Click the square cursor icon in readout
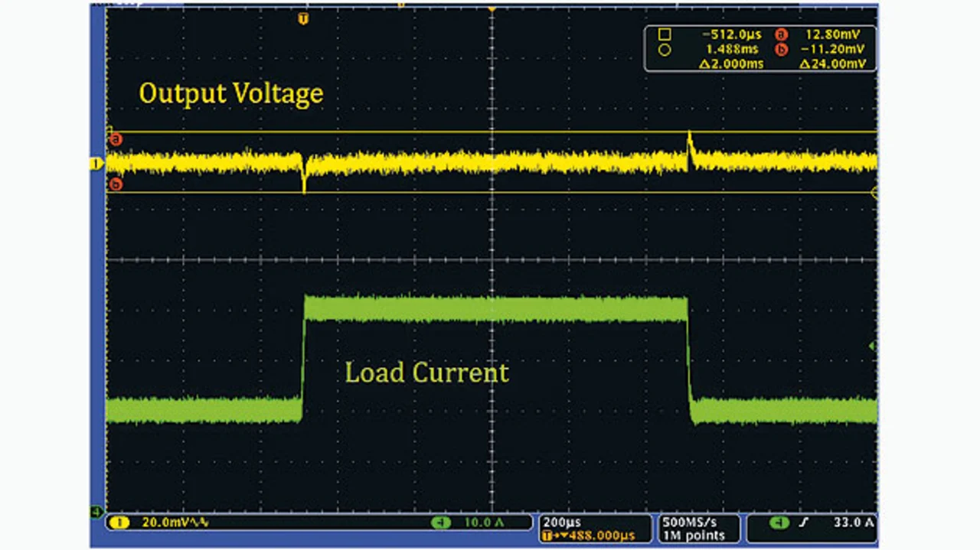This screenshot has width=980, height=550. 664,34
